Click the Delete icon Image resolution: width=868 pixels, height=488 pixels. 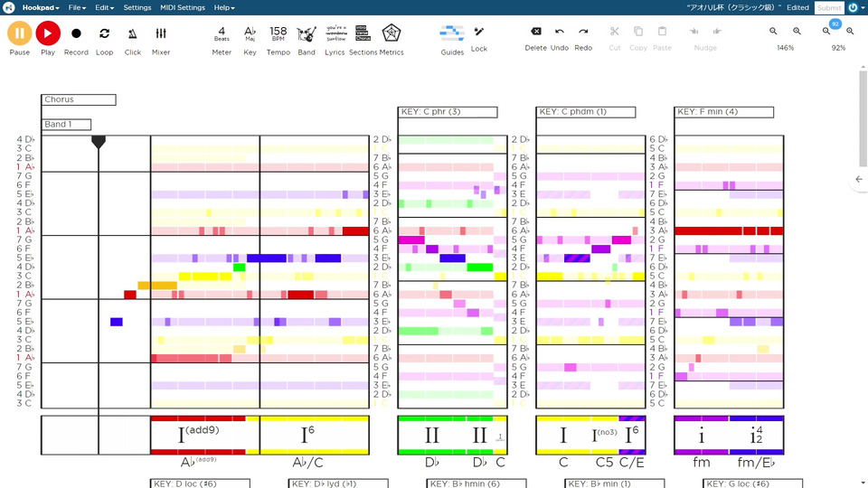click(x=535, y=32)
